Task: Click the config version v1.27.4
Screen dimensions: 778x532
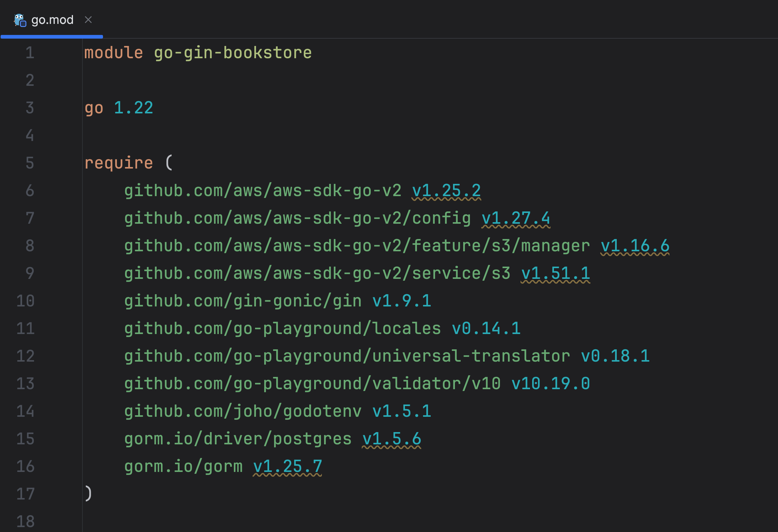Action: (x=516, y=218)
